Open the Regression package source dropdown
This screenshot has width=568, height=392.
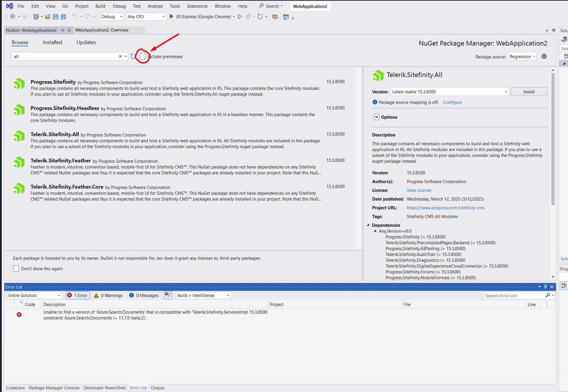522,56
